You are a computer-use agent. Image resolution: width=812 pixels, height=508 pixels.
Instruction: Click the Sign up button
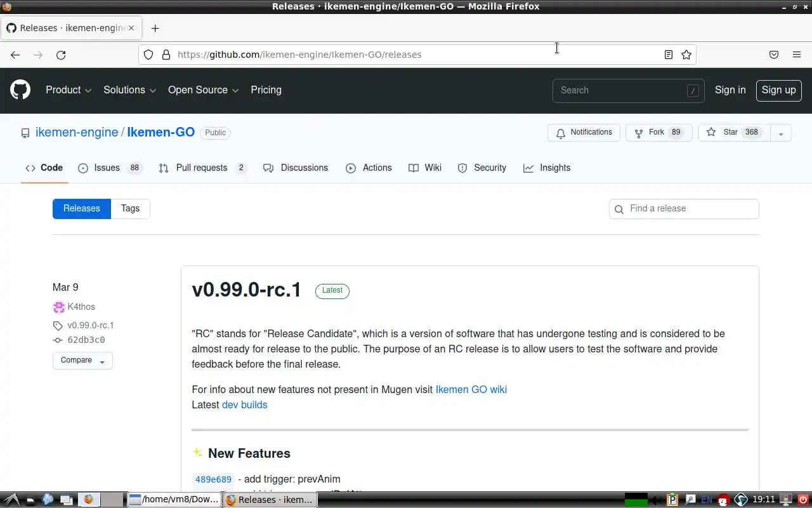click(779, 90)
